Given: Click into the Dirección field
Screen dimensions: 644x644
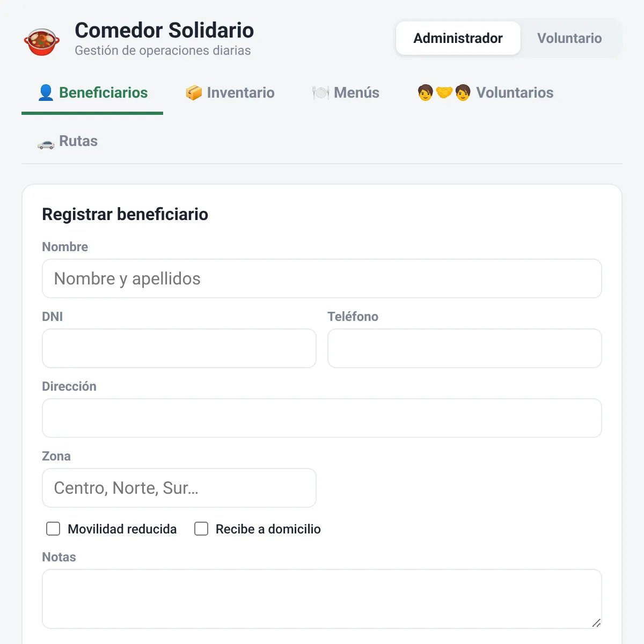Looking at the screenshot, I should pos(322,418).
